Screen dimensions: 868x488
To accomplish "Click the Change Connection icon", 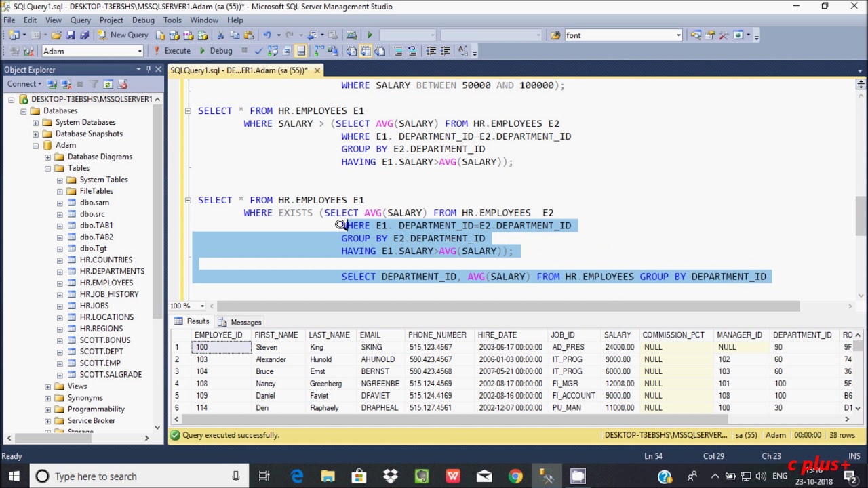I will 28,51.
